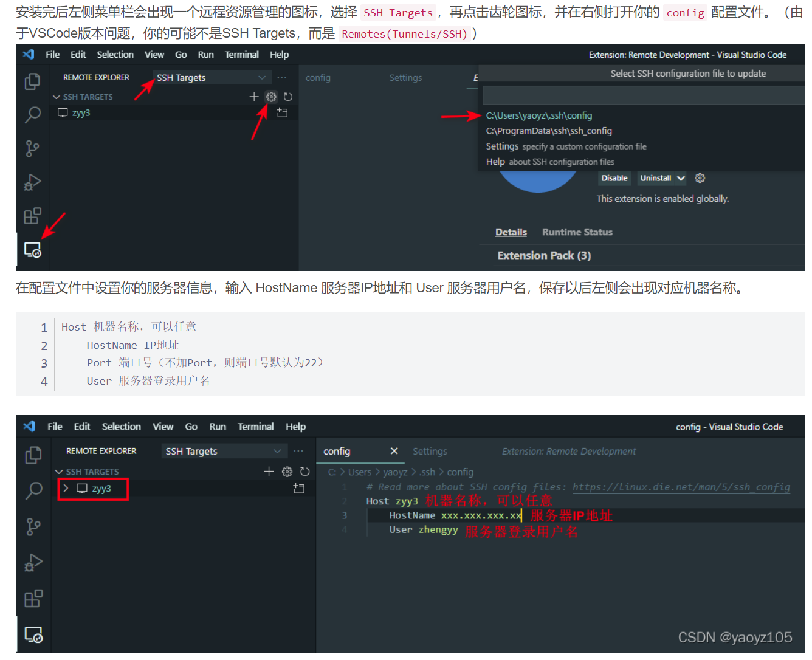Click Extension Pack (3) heading
The image size is (812, 660).
[544, 255]
